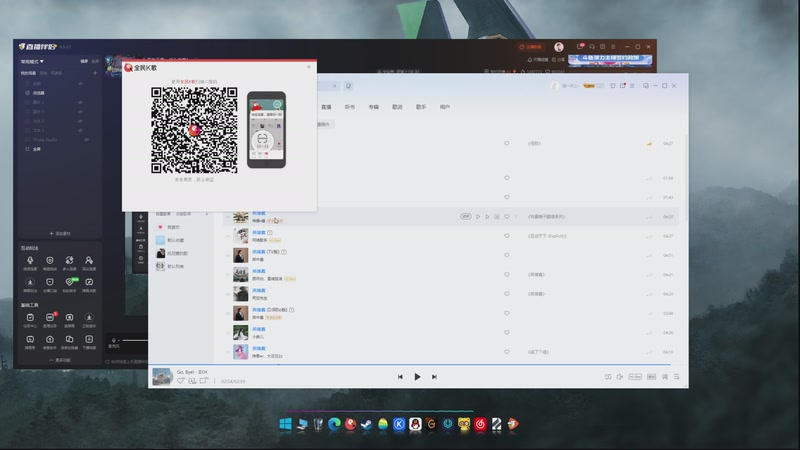Click the red button in 直播伴侣 title bar

coord(531,47)
